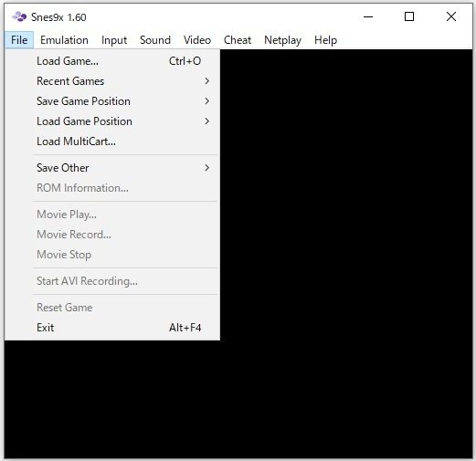Open the Video menu
The width and height of the screenshot is (476, 461).
(197, 40)
